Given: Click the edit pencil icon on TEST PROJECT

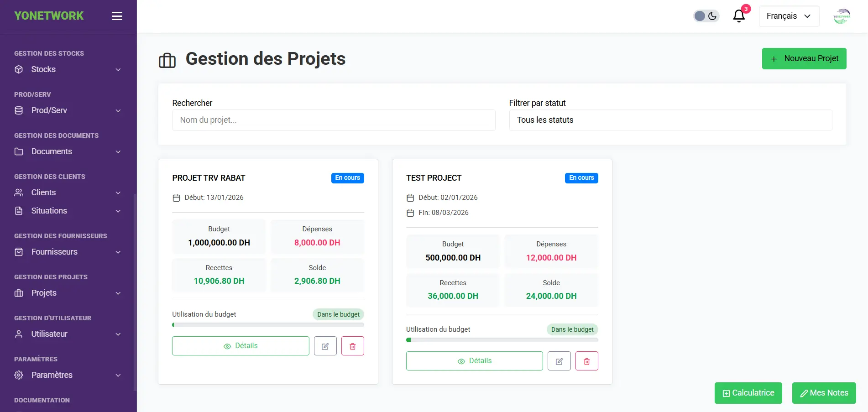Looking at the screenshot, I should click(559, 360).
